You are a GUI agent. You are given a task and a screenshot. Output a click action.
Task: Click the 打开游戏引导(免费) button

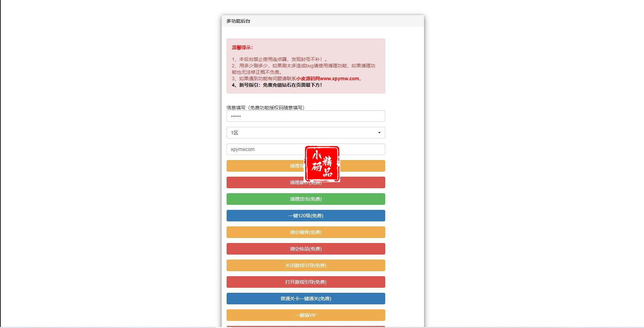(306, 282)
